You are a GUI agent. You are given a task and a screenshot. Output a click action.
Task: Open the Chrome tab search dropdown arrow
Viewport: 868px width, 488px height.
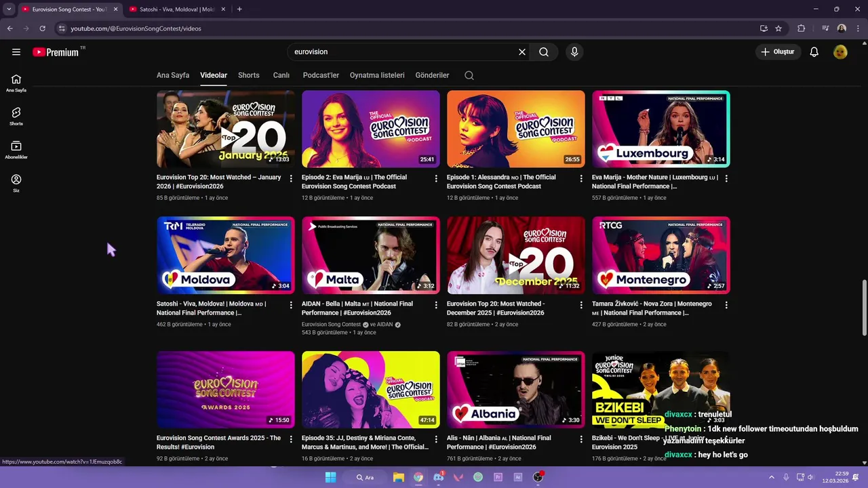click(9, 9)
